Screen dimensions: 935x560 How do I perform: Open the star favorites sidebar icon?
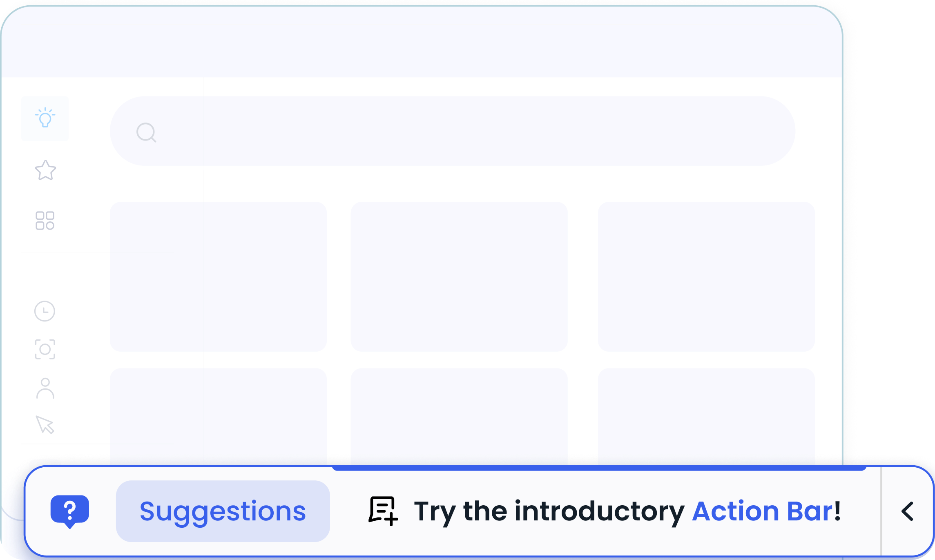[45, 170]
